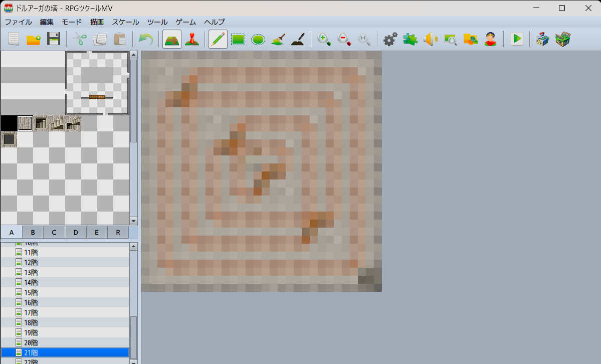
Task: Switch to tileset tab D
Action: (x=76, y=233)
